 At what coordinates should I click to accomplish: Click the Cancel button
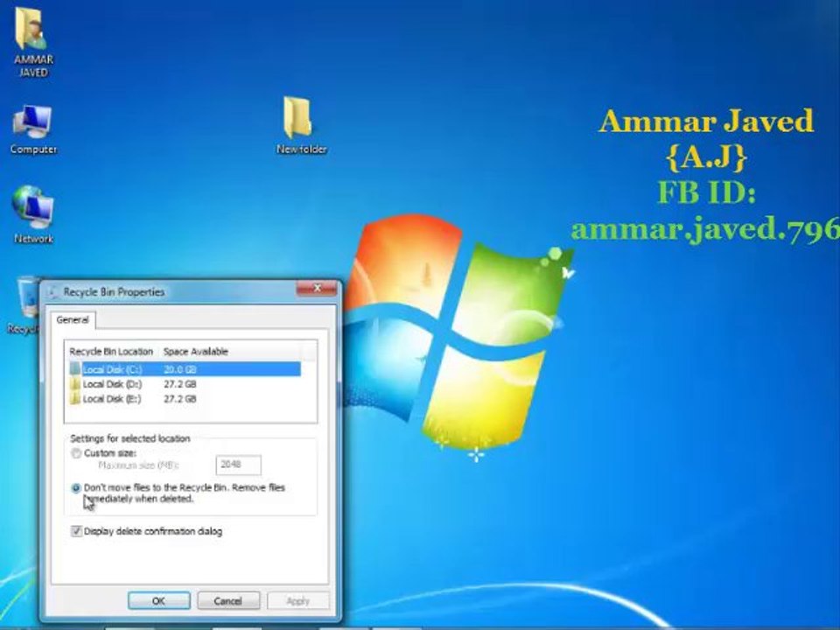[x=228, y=600]
